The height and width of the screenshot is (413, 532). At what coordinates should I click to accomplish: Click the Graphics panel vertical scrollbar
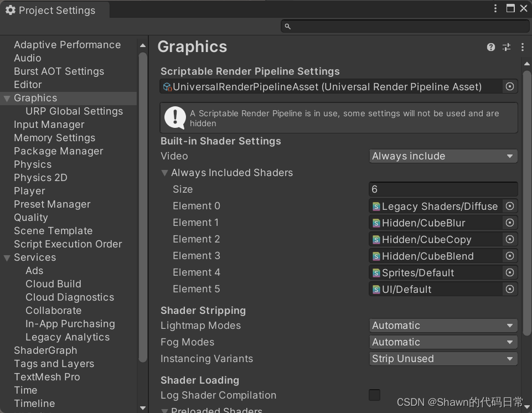[x=527, y=203]
